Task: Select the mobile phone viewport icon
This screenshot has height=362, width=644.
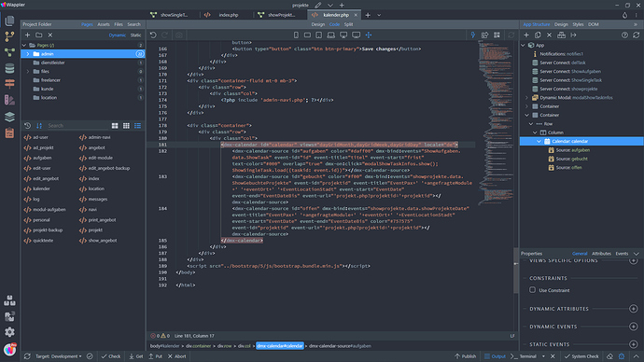Action: coord(296,35)
